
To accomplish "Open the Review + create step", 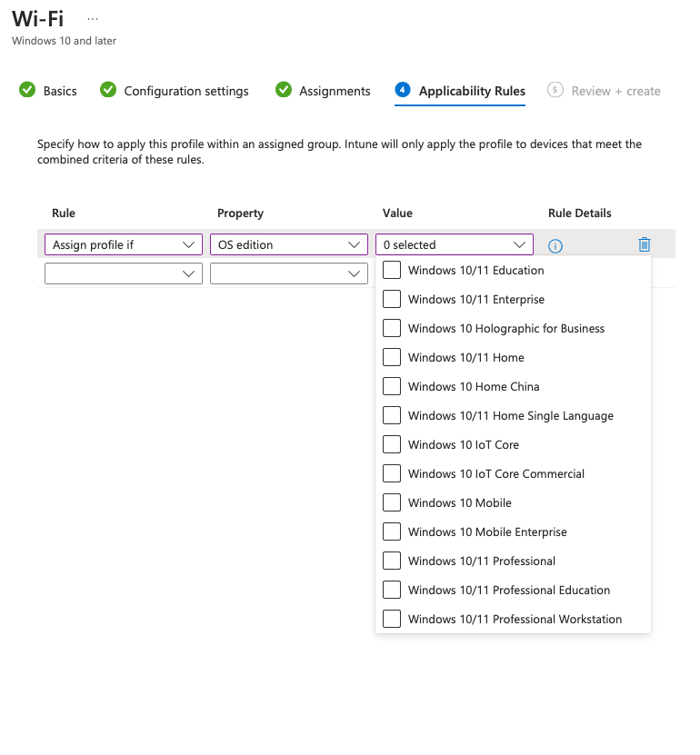I will (615, 91).
